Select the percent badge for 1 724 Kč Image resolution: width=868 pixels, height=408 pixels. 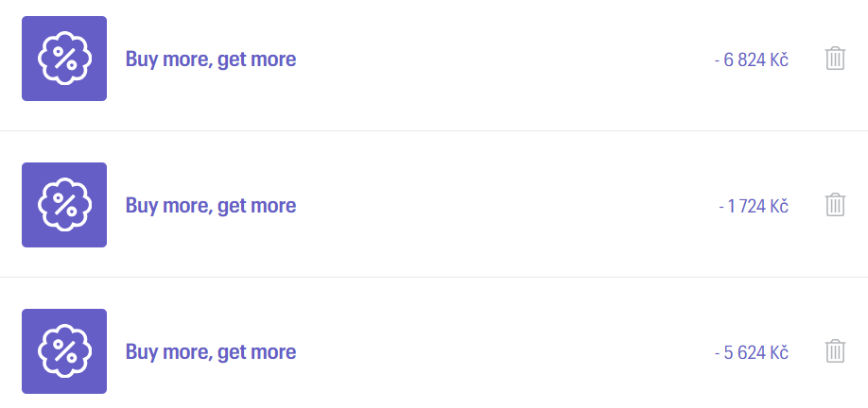(x=64, y=205)
